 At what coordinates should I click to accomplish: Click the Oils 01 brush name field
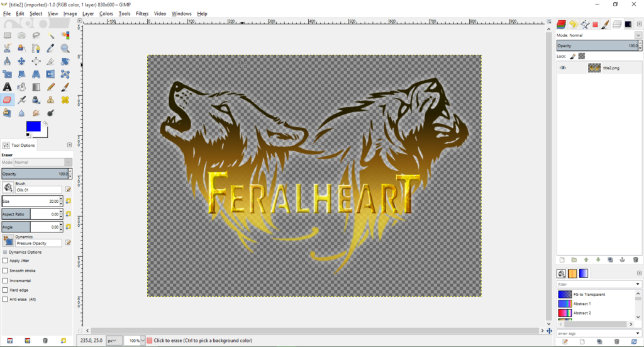38,190
